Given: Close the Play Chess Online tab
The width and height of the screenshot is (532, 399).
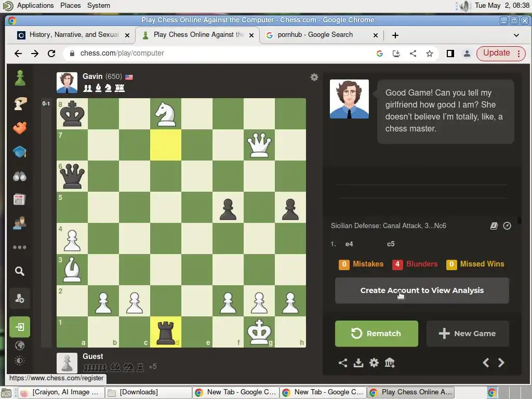Looking at the screenshot, I should [251, 35].
